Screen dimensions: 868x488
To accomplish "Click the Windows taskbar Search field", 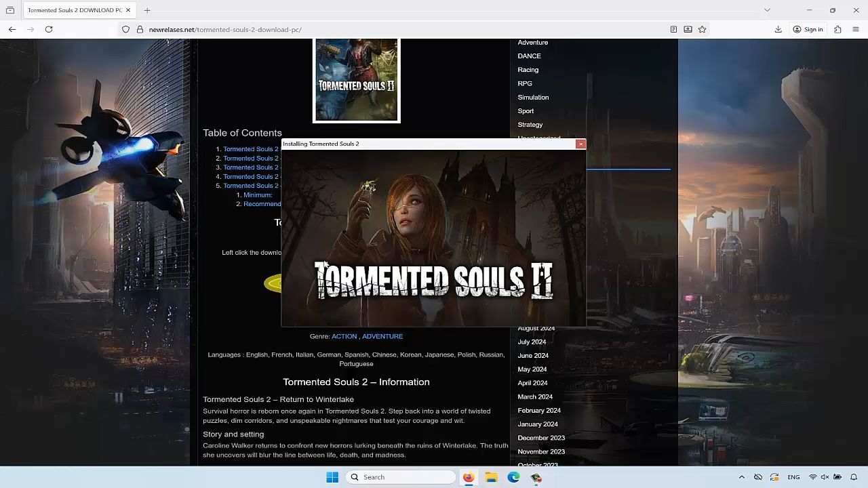I will point(400,477).
